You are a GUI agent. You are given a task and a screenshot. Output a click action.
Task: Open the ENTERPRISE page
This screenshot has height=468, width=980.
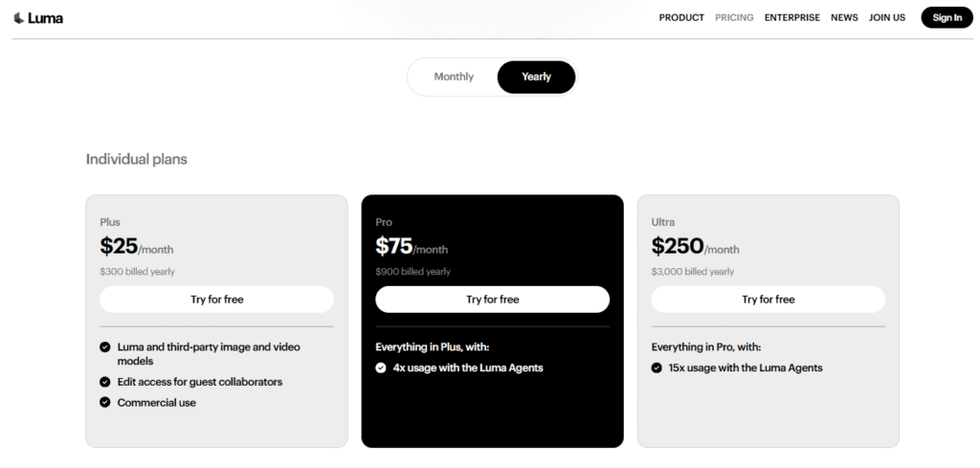(x=792, y=17)
